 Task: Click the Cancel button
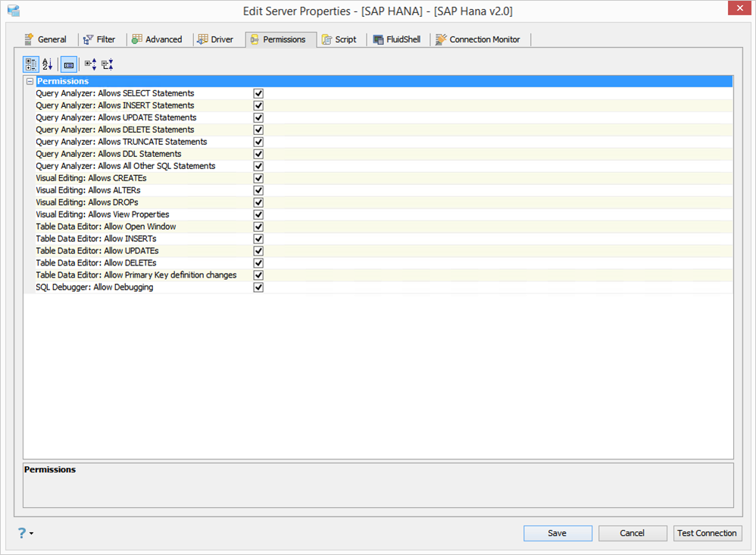633,533
